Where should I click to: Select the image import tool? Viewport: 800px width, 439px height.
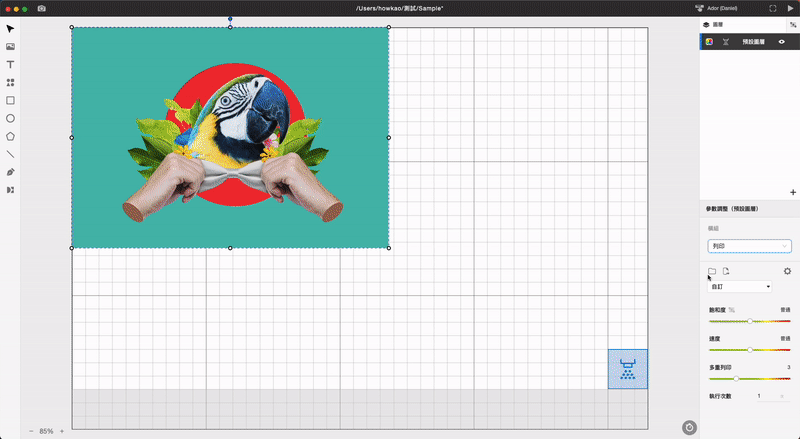[x=10, y=46]
